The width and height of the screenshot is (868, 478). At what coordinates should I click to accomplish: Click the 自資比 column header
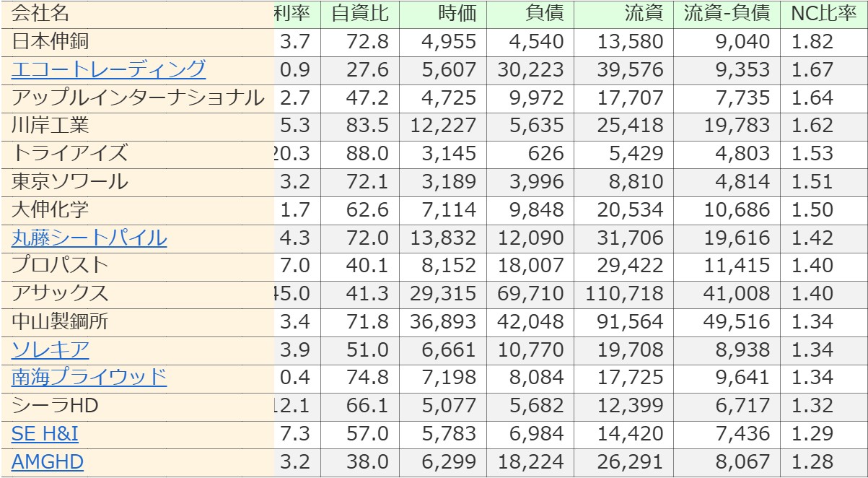[360, 13]
